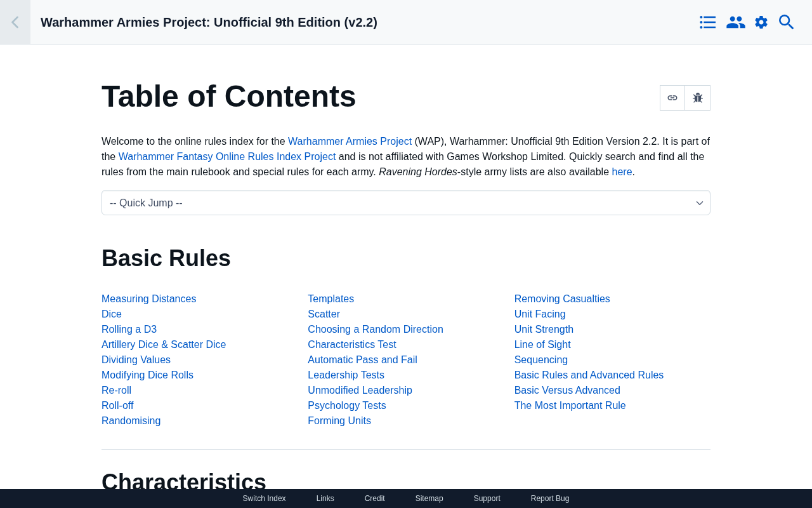Image resolution: width=812 pixels, height=508 pixels.
Task: Select Support in the footer bar
Action: tap(487, 498)
